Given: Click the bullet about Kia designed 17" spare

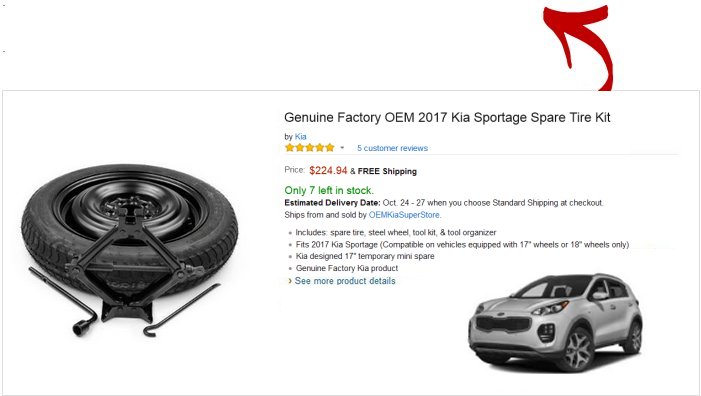Looking at the screenshot, I should tap(365, 256).
